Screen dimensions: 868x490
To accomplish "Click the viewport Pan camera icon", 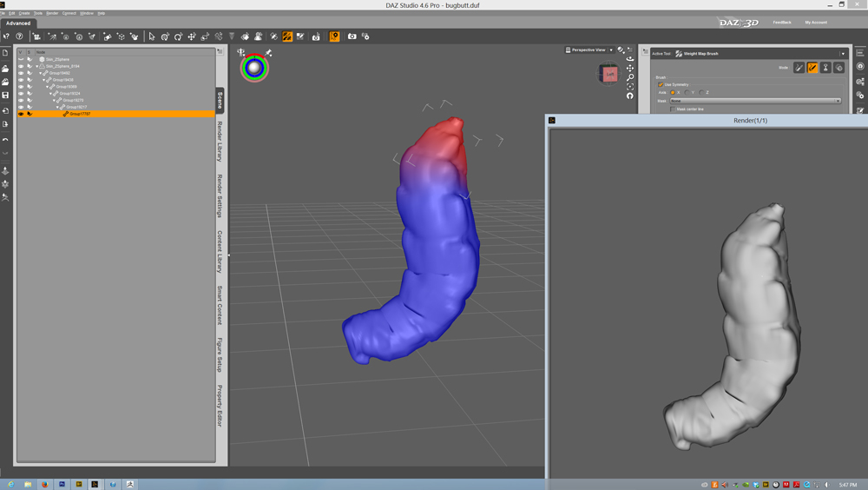I will [x=630, y=68].
